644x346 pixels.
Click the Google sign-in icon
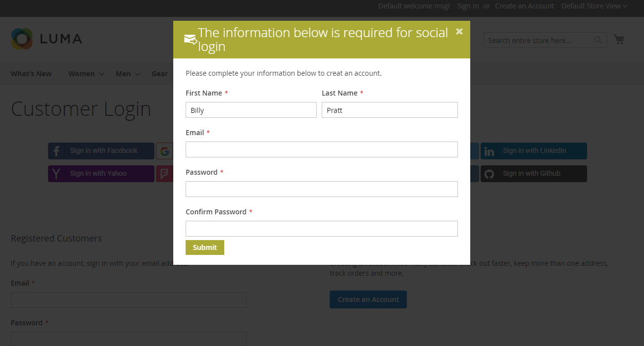(x=164, y=151)
